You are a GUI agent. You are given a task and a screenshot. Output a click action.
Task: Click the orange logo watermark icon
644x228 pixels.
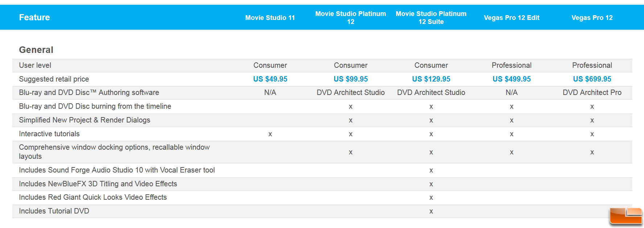coord(626,216)
